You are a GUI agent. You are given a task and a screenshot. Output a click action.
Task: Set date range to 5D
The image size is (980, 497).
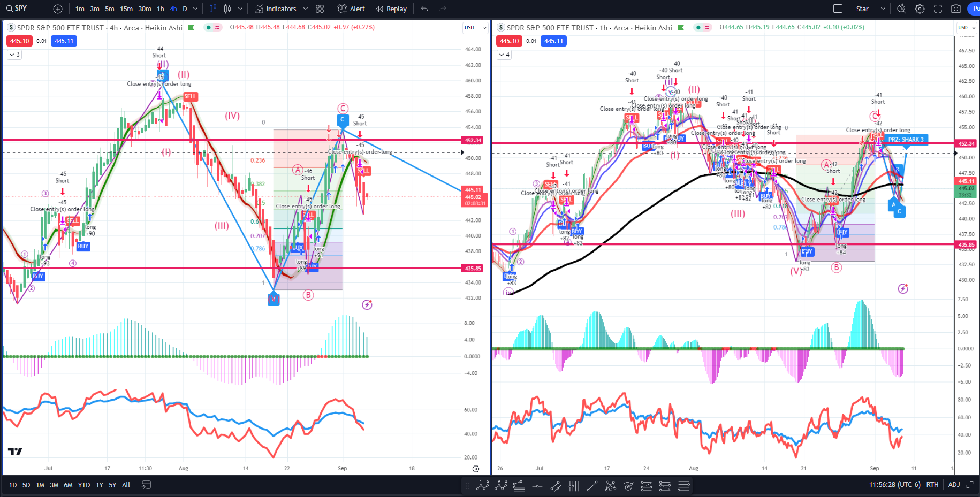tap(26, 485)
